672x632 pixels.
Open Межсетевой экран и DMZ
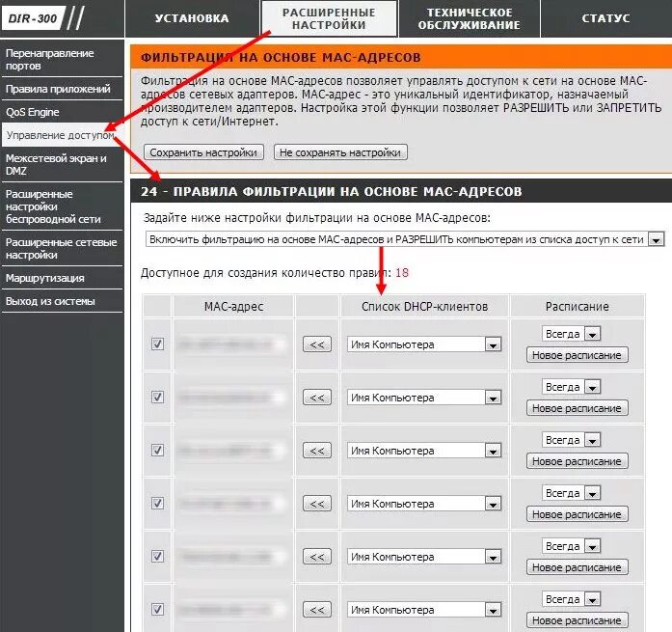[62, 164]
